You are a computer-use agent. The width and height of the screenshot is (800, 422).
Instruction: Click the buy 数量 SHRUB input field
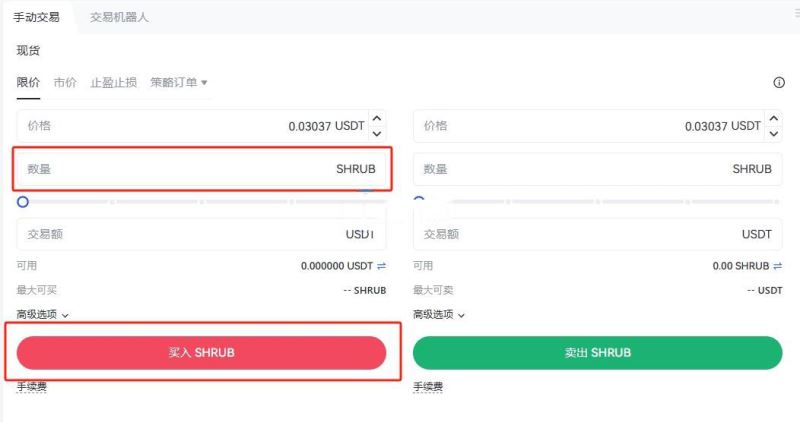pos(201,169)
